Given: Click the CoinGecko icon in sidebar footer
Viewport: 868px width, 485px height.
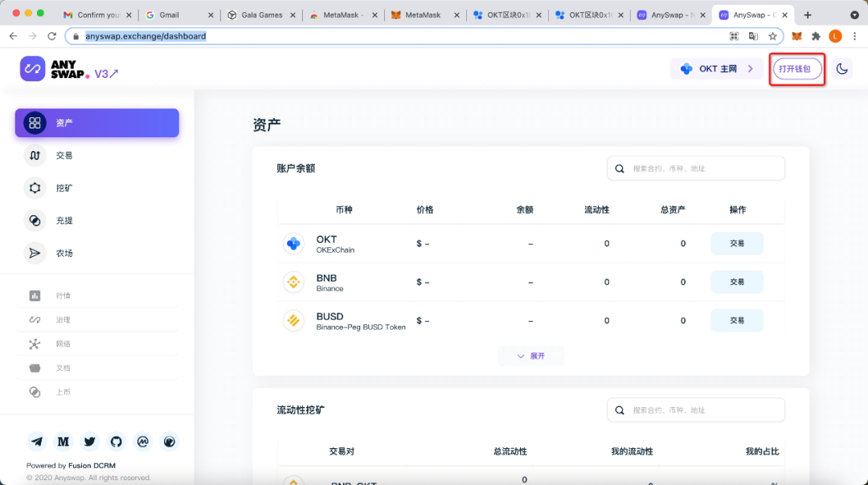Looking at the screenshot, I should (170, 442).
